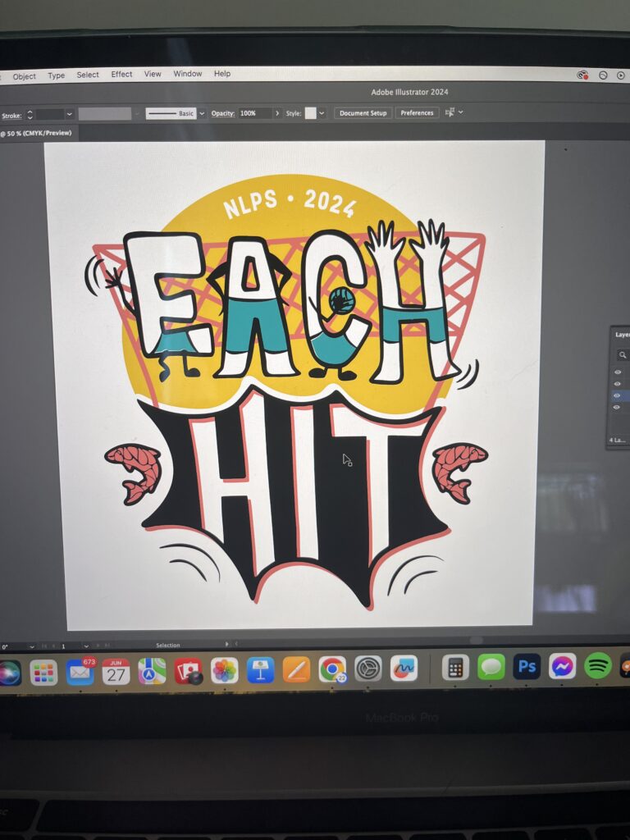Hide the highlighted layer using its eye icon
The image size is (630, 840).
point(617,395)
